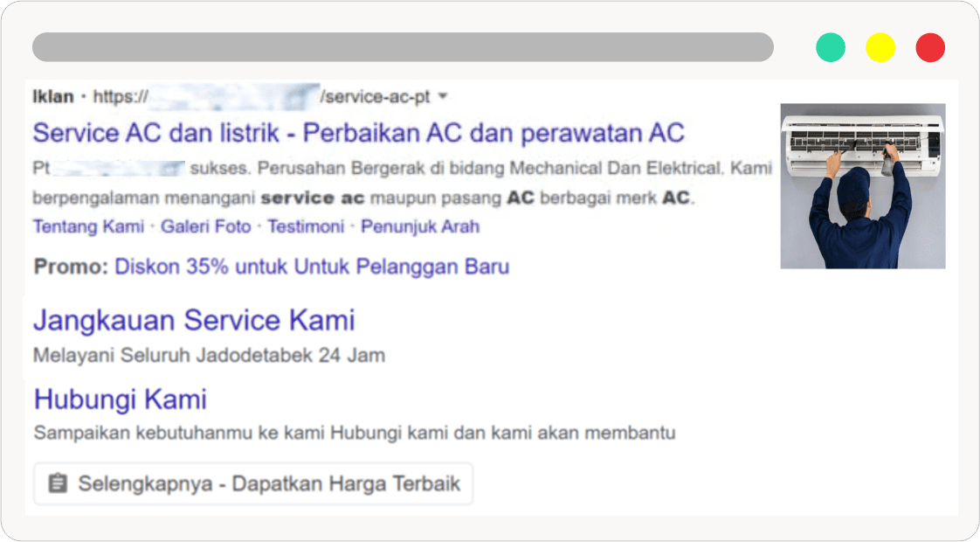Open the Jangkauan Service Kami link
This screenshot has width=980, height=542.
pyautogui.click(x=195, y=320)
